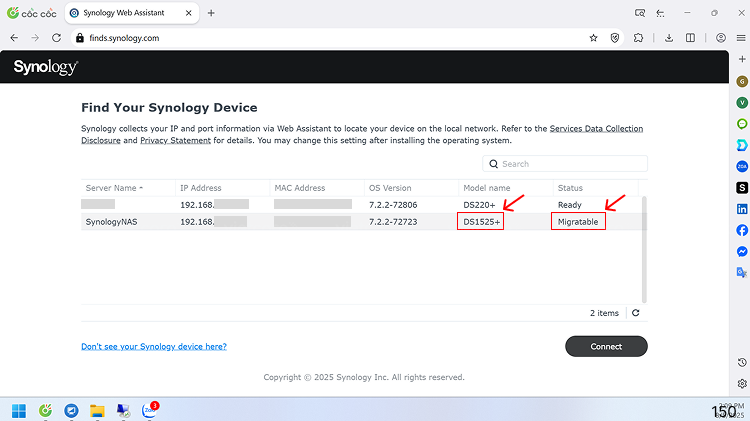Open the browser hamburger menu
Viewport: 750px width, 421px height.
741,38
